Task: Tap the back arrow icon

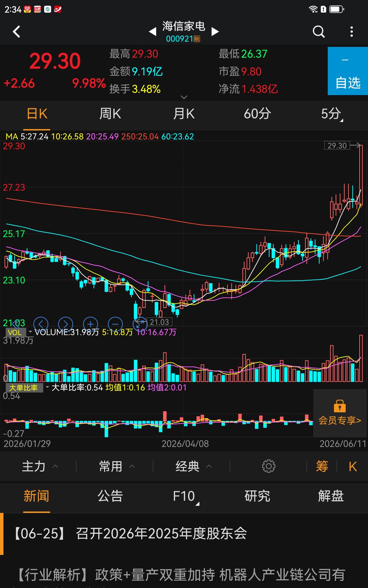Action: click(x=17, y=32)
